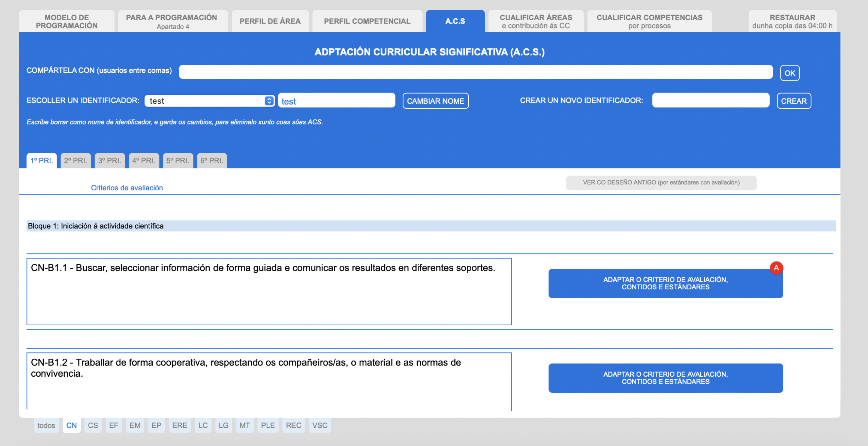Select the MT subject tab
The height and width of the screenshot is (446, 868).
(245, 425)
